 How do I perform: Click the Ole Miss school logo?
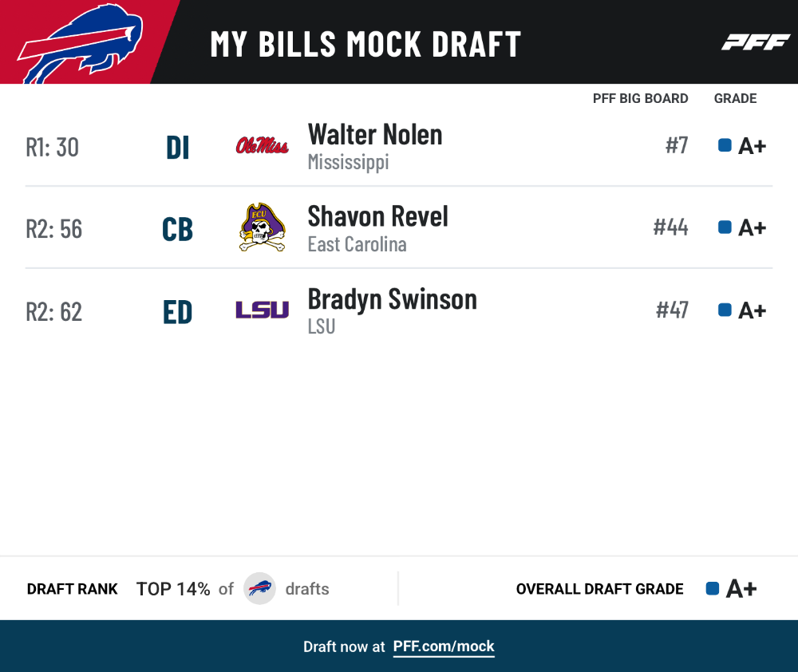click(262, 145)
